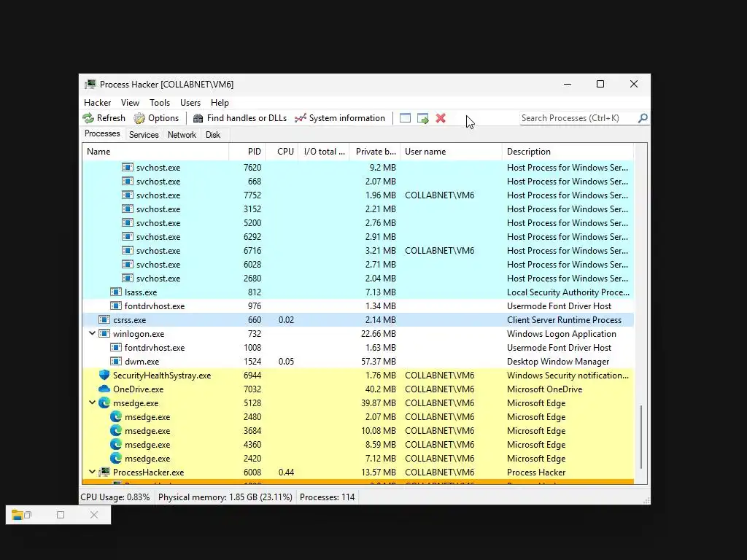This screenshot has width=747, height=560.
Task: Switch to the Disk tab
Action: point(213,135)
